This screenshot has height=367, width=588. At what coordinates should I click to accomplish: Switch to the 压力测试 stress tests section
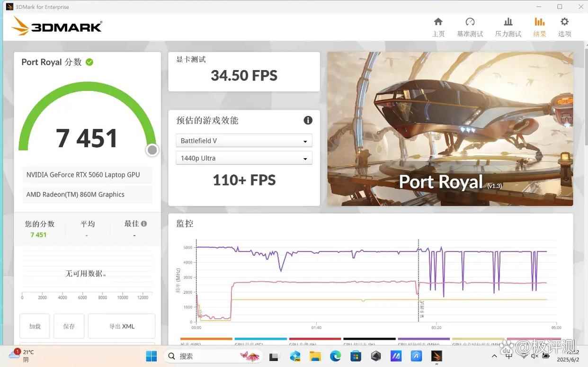508,27
